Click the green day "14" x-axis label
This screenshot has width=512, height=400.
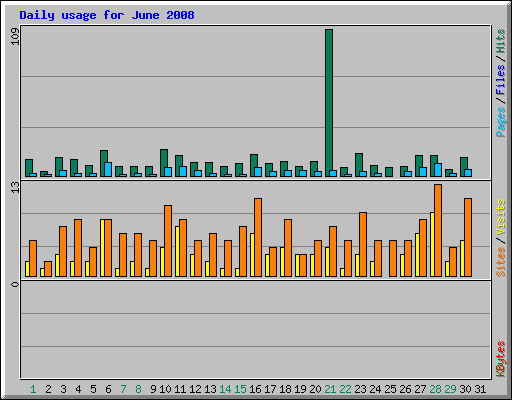click(225, 389)
